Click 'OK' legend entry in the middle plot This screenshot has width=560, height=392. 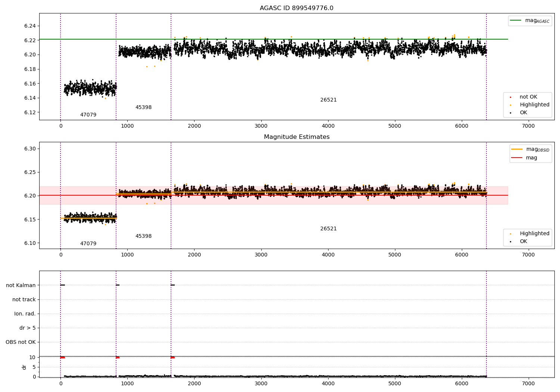pyautogui.click(x=518, y=242)
